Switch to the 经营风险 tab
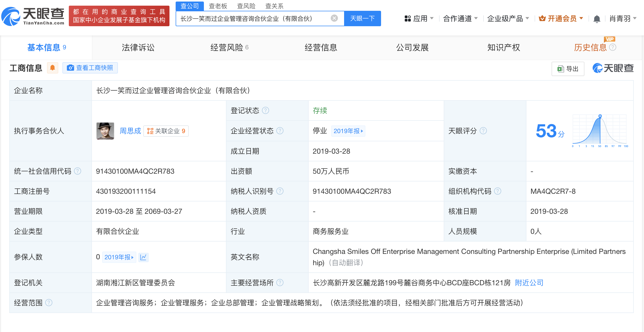Image resolution: width=644 pixels, height=332 pixels. [229, 48]
